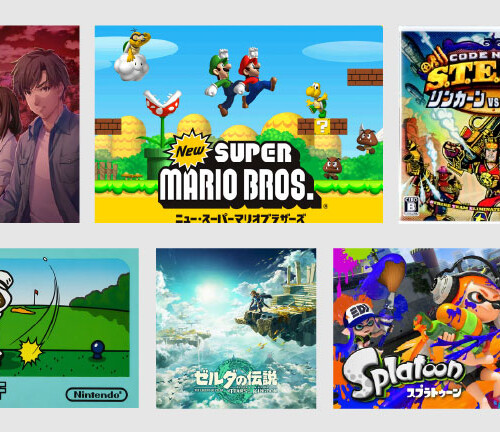
Task: Select the anime detective characters cover
Action: pyautogui.click(x=40, y=124)
